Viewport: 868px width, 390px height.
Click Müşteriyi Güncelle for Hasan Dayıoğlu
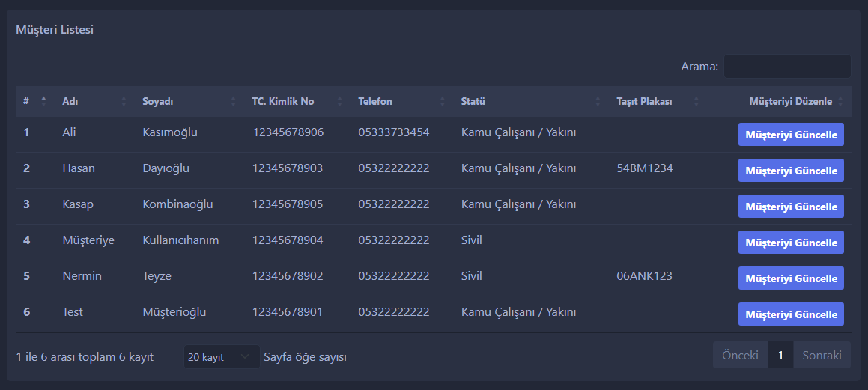pyautogui.click(x=791, y=171)
